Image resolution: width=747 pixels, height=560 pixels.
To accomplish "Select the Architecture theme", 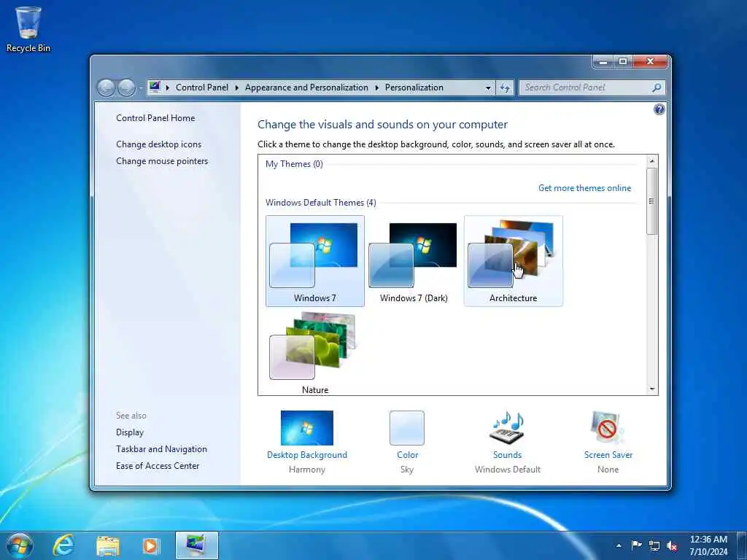I will (x=513, y=261).
